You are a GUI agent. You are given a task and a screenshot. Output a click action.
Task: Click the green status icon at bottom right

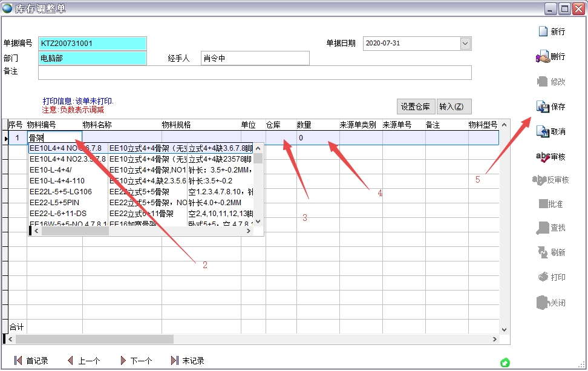506,362
